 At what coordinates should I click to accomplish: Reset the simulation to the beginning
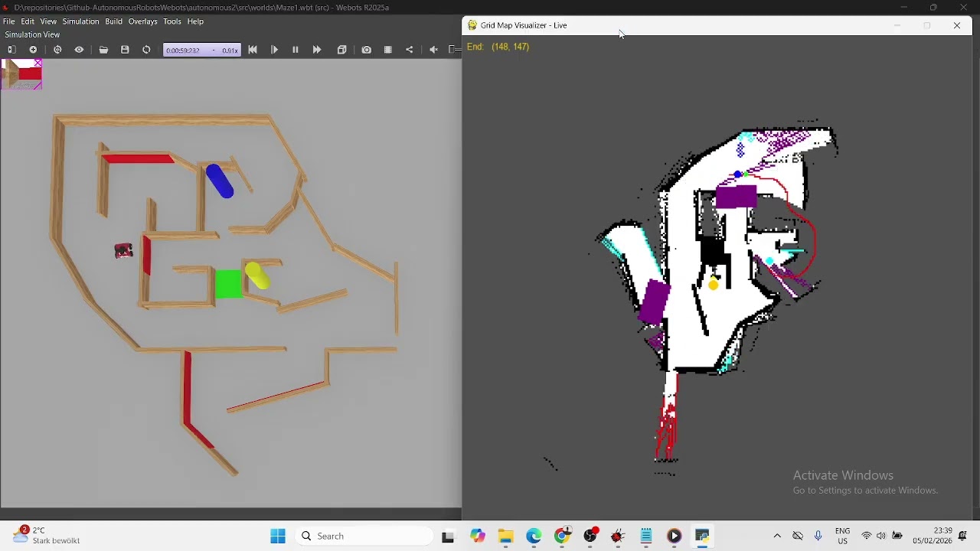coord(253,50)
